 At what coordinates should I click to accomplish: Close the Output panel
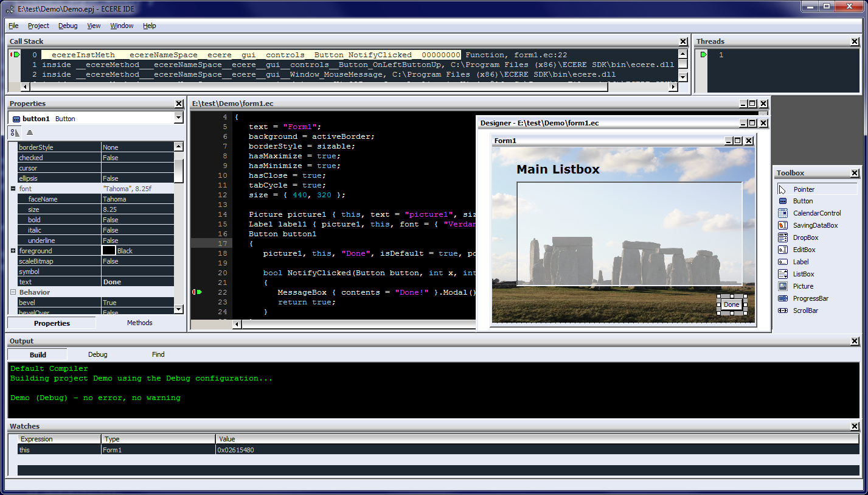pyautogui.click(x=855, y=341)
